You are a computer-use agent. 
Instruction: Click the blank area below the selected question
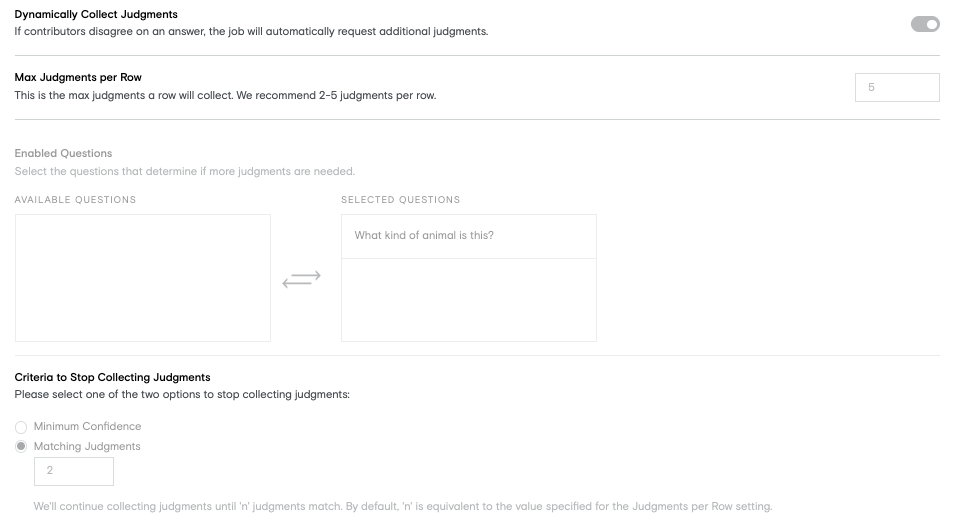468,300
